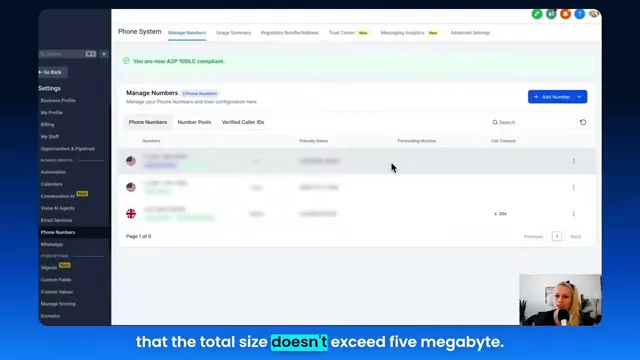The image size is (640, 360).
Task: Open the three-dot menu of the first US number
Action: click(573, 161)
